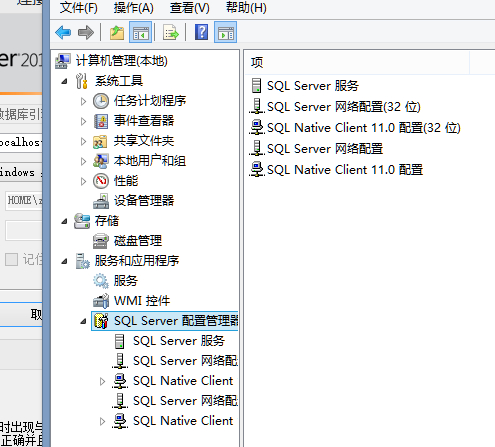
Task: Toggle the 记住 checkbox in background window
Action: pyautogui.click(x=11, y=259)
